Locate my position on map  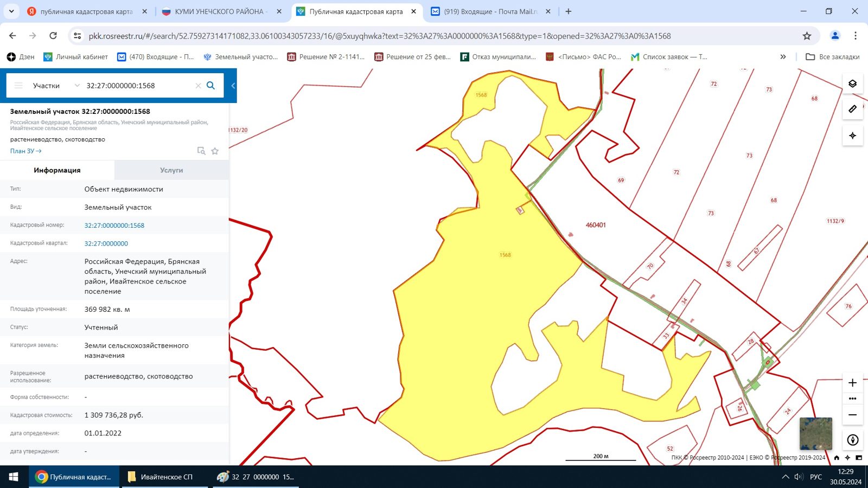(852, 136)
